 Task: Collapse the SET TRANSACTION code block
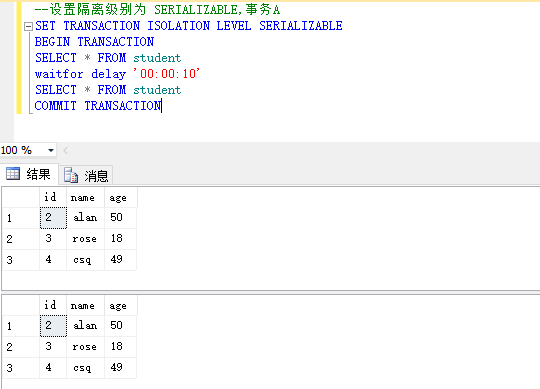pyautogui.click(x=29, y=27)
